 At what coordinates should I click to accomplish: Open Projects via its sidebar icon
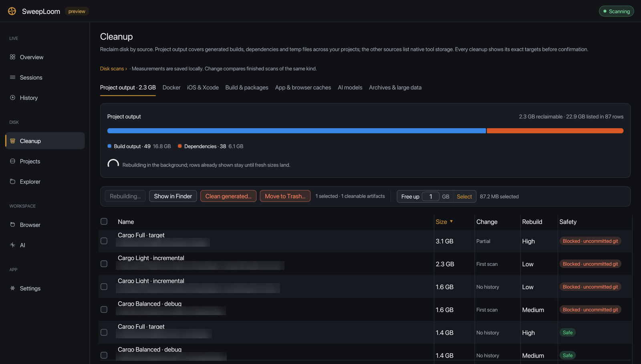[x=12, y=161]
